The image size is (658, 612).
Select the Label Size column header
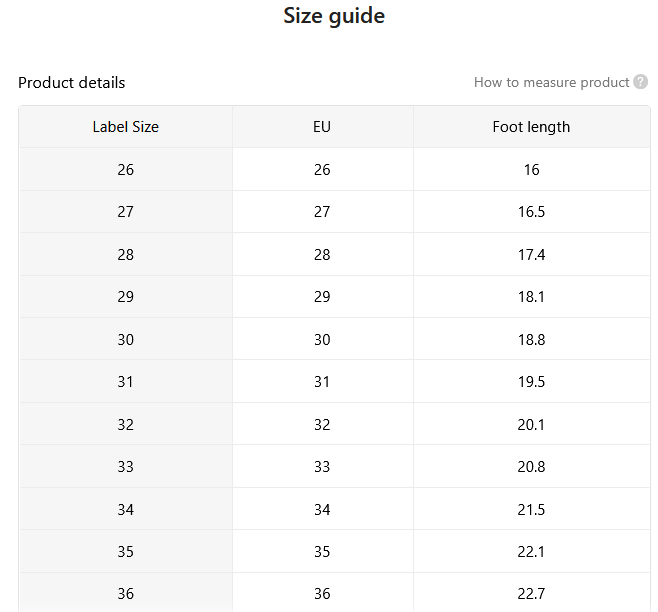[125, 127]
